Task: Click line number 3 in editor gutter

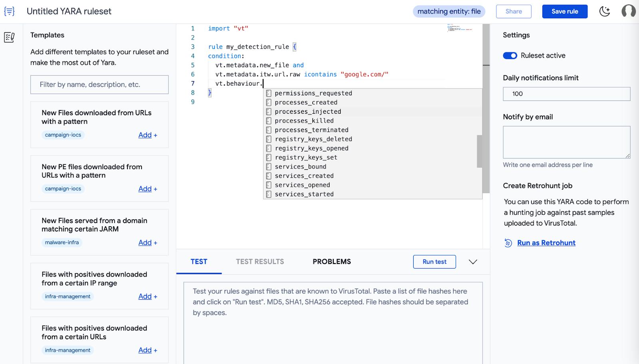Action: 193,47
